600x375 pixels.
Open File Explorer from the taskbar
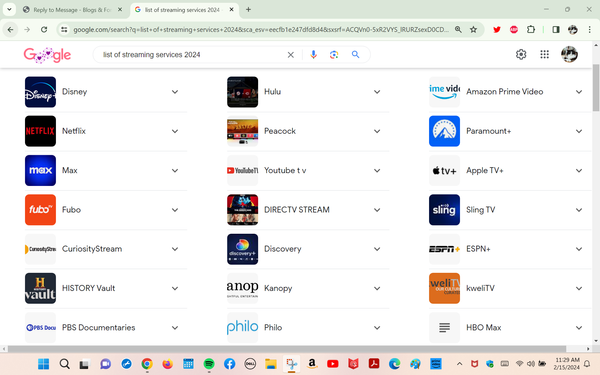point(271,364)
